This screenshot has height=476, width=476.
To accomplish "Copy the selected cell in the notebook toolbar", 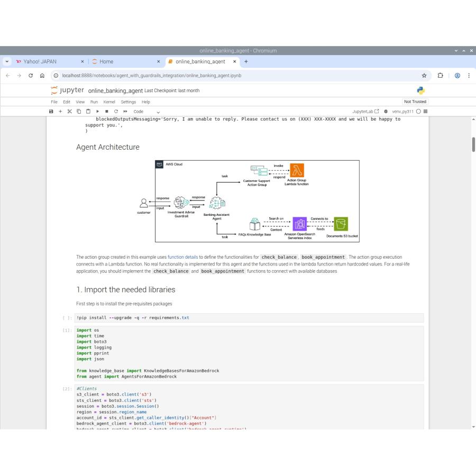I will coord(78,112).
